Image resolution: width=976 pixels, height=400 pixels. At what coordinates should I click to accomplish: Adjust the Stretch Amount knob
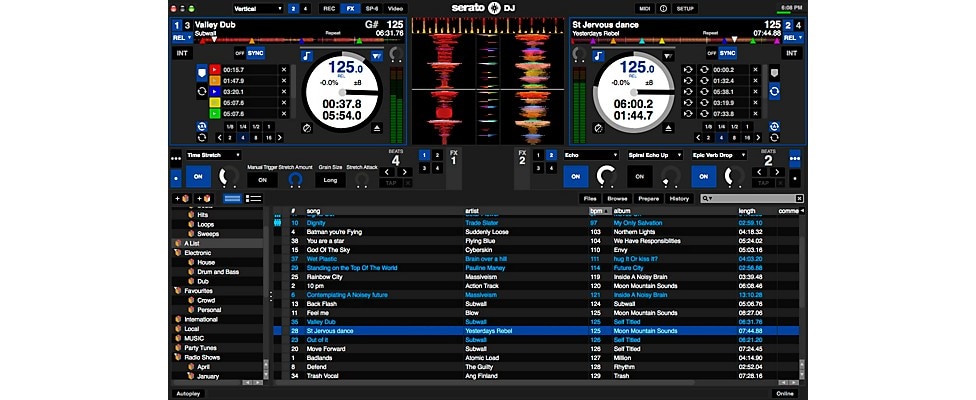point(296,180)
